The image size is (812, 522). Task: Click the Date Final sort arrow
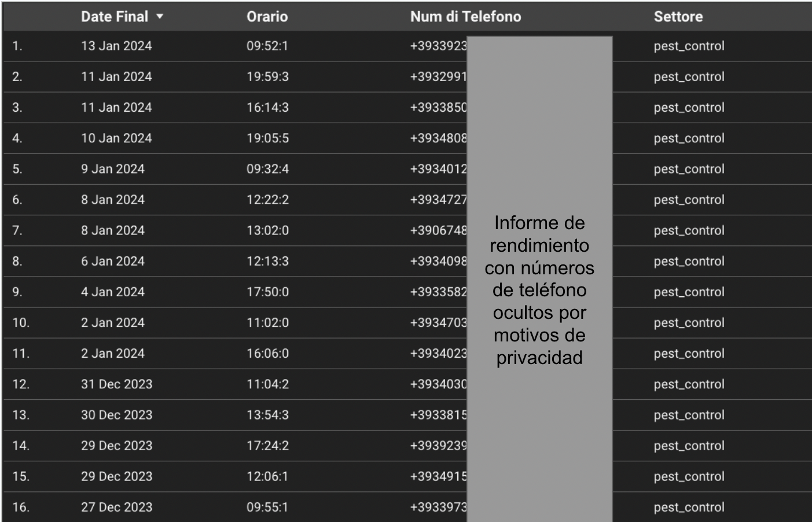coord(160,17)
